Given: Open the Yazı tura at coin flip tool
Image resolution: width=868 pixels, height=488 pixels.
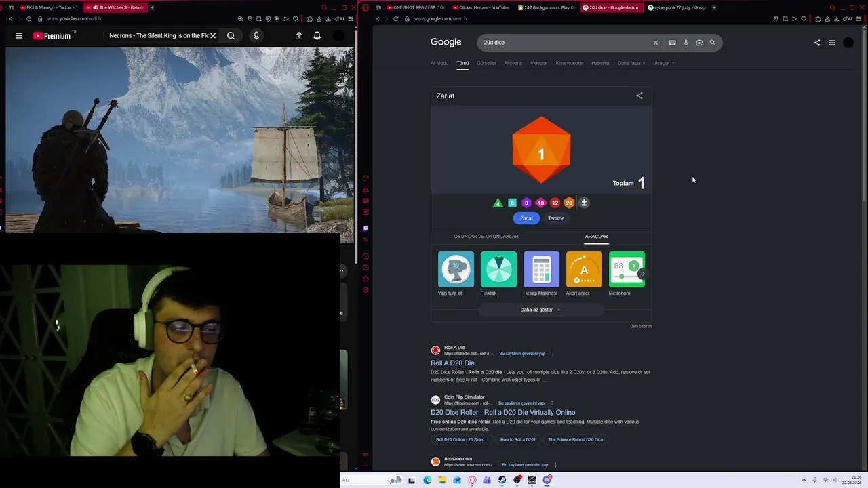Looking at the screenshot, I should click(456, 274).
